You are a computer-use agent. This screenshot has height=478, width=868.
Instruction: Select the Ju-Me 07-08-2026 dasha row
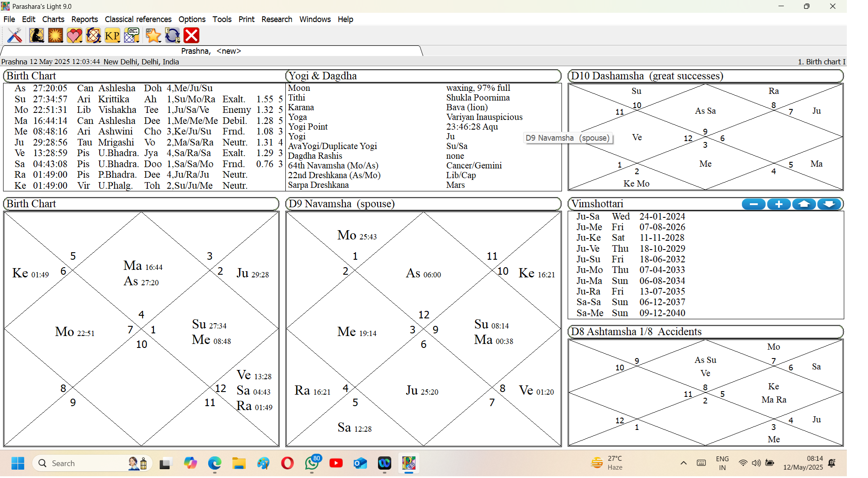coord(631,227)
